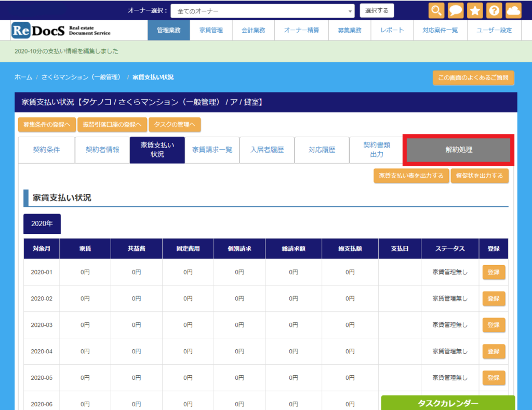Screen dimensions: 532x410
Task: Click the 選択する button
Action: coord(377,10)
